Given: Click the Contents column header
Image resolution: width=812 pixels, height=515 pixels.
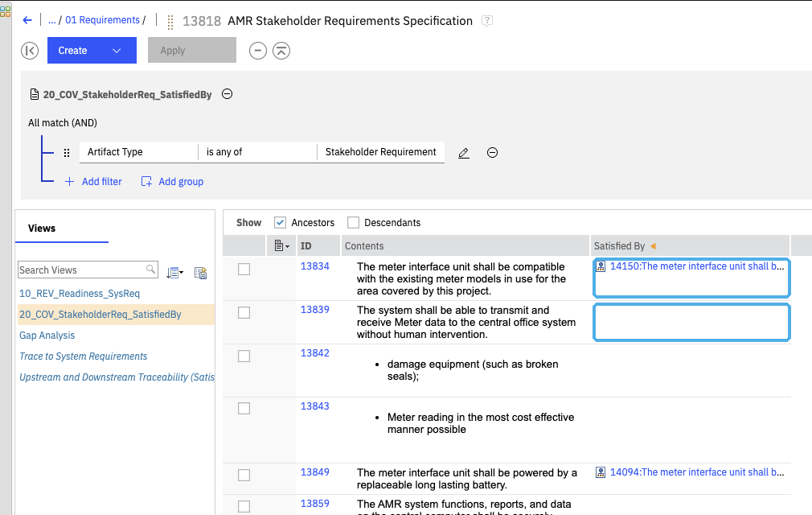Looking at the screenshot, I should coord(466,246).
